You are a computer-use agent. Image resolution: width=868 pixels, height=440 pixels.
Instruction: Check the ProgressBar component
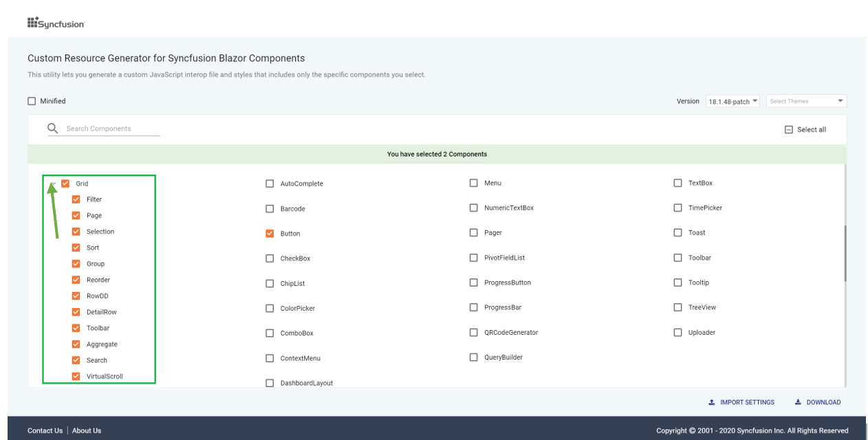474,307
